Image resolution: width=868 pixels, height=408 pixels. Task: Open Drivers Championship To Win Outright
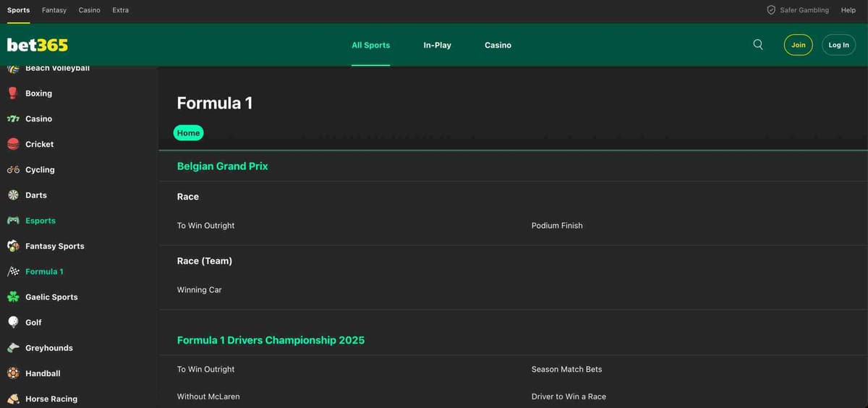[x=206, y=370]
